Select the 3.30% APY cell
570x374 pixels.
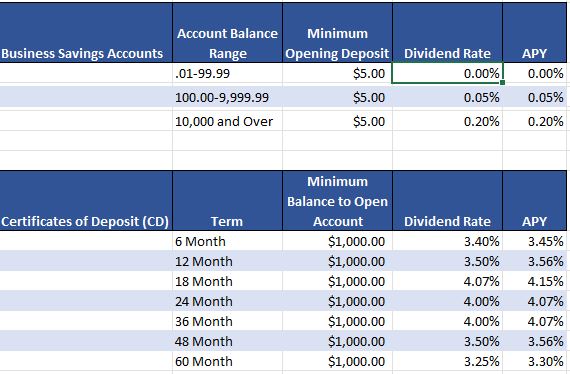(535, 361)
